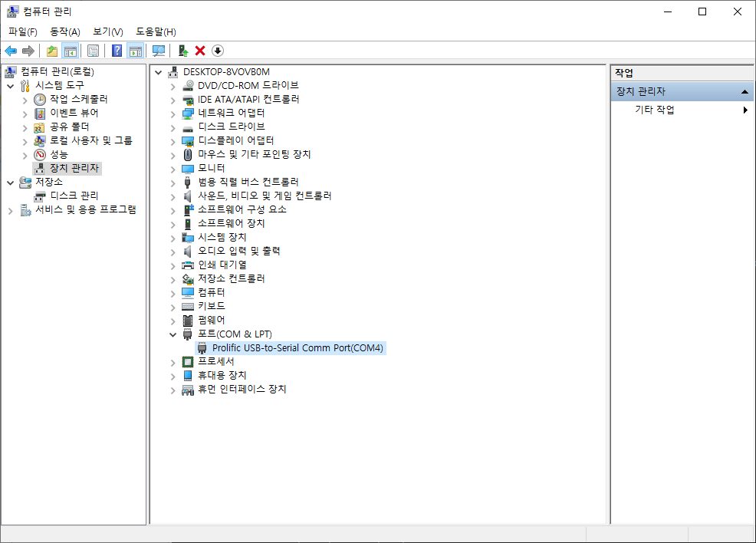This screenshot has height=543, width=756.
Task: Open the 동작(A) menu
Action: pos(65,31)
